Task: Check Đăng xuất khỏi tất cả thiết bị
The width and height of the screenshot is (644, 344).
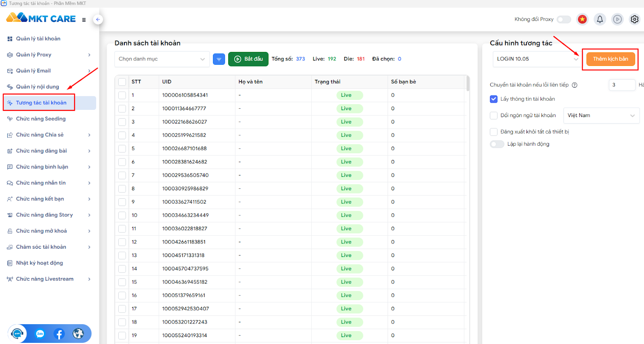Action: coord(494,132)
